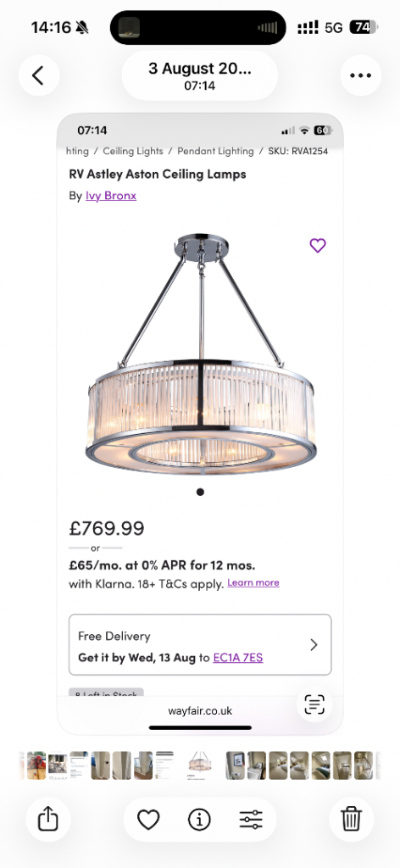400x868 pixels.
Task: Tap the Klarna Learn more link
Action: pyautogui.click(x=253, y=582)
